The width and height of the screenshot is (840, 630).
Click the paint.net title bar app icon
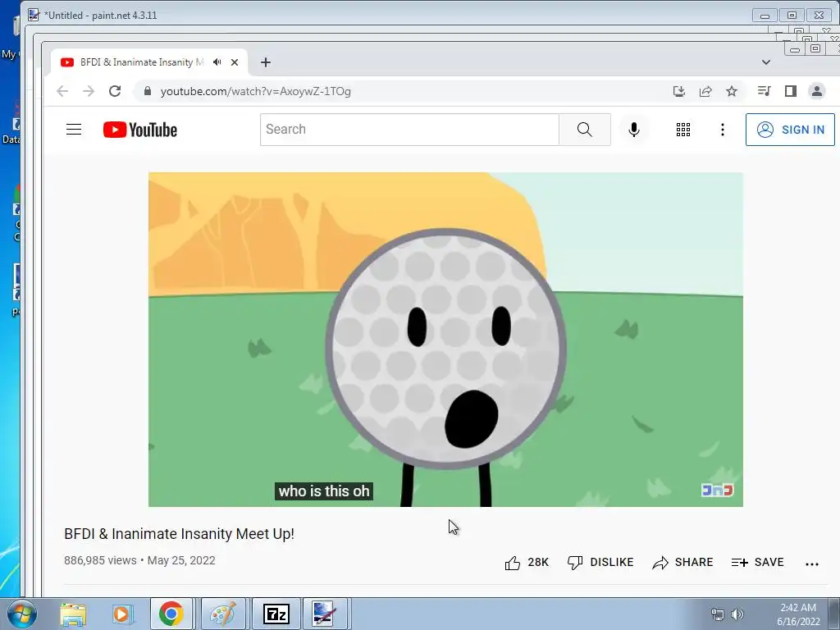34,15
